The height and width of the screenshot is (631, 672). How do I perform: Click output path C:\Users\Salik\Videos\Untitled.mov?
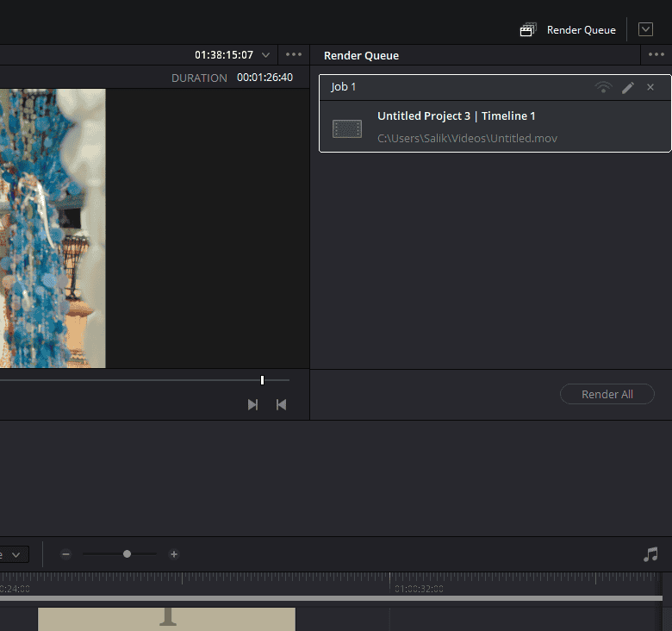(467, 138)
